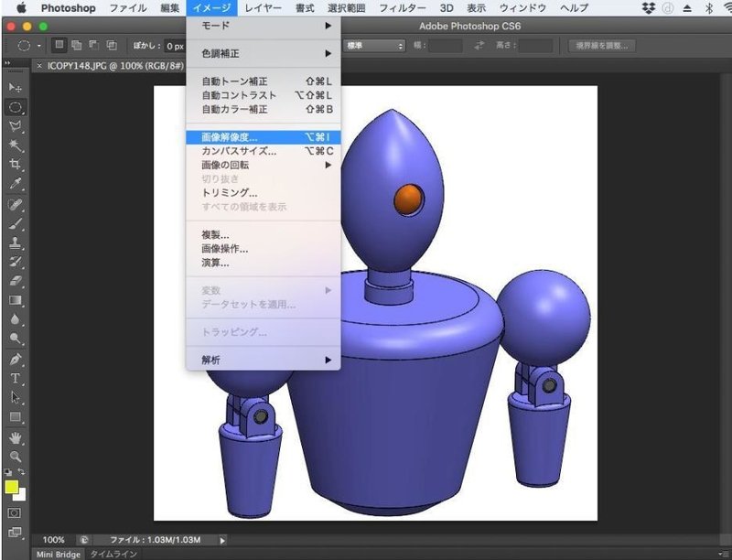Select the Polygonal Lasso tool
Screen dimensions: 732x560
click(15, 126)
